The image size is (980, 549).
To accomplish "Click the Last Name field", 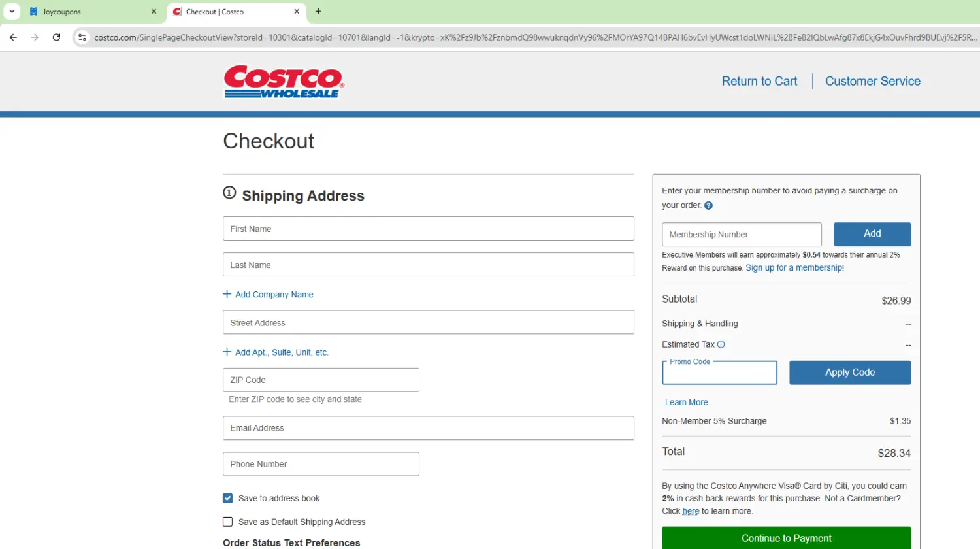I will coord(429,265).
